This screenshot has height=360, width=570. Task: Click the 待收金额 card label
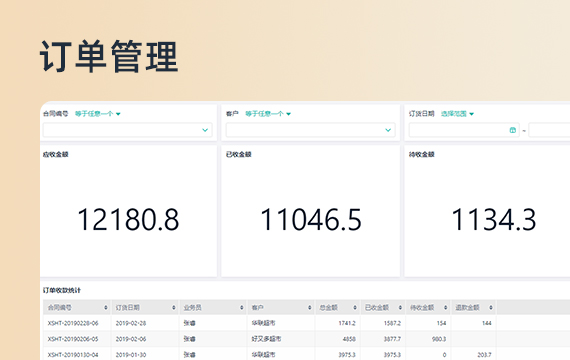[422, 154]
